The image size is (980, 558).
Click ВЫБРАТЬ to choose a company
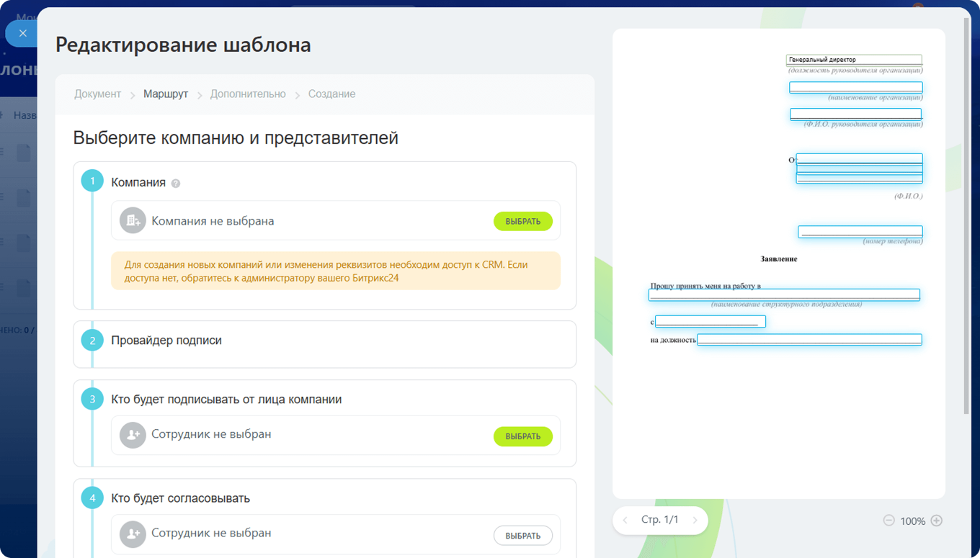(523, 221)
